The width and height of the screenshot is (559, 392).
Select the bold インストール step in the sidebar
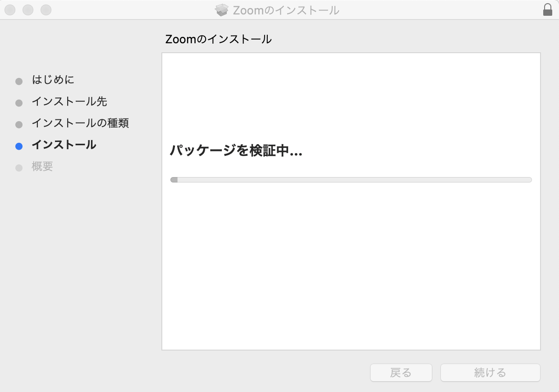pos(64,145)
